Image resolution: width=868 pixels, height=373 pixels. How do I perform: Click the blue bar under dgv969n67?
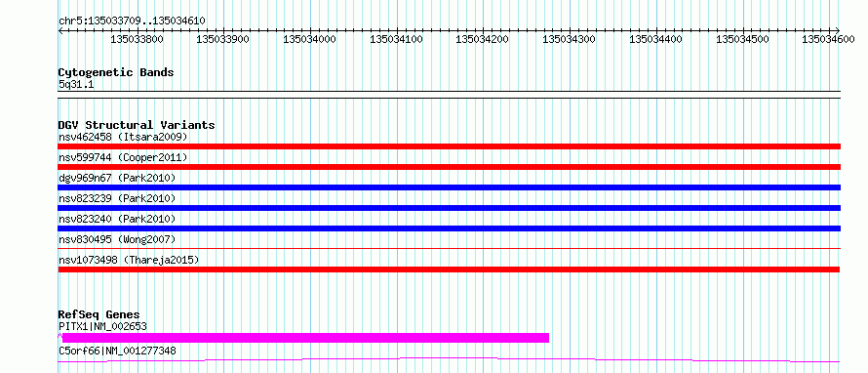[x=450, y=187]
